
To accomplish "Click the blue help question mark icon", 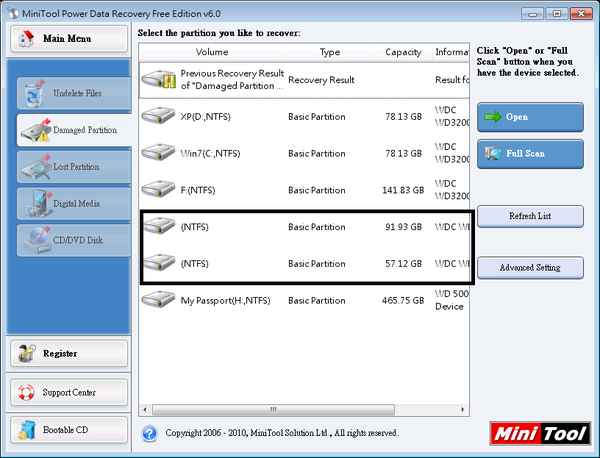I will coord(149,434).
